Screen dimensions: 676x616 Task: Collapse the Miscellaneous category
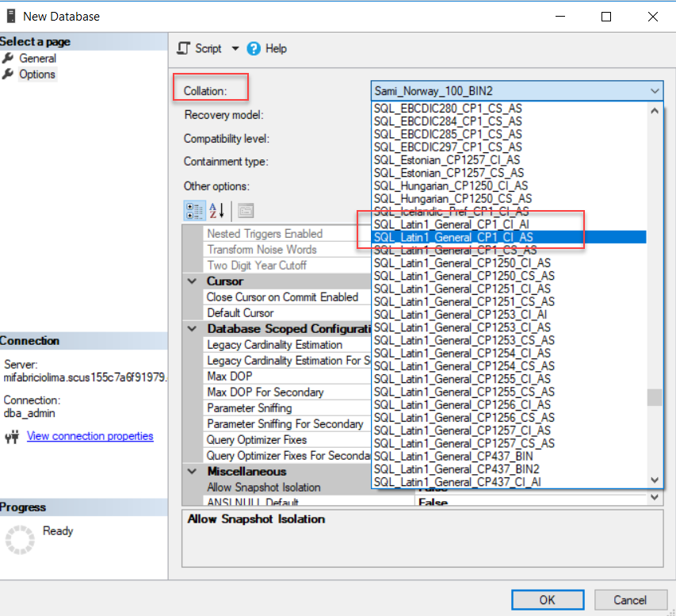tap(192, 472)
